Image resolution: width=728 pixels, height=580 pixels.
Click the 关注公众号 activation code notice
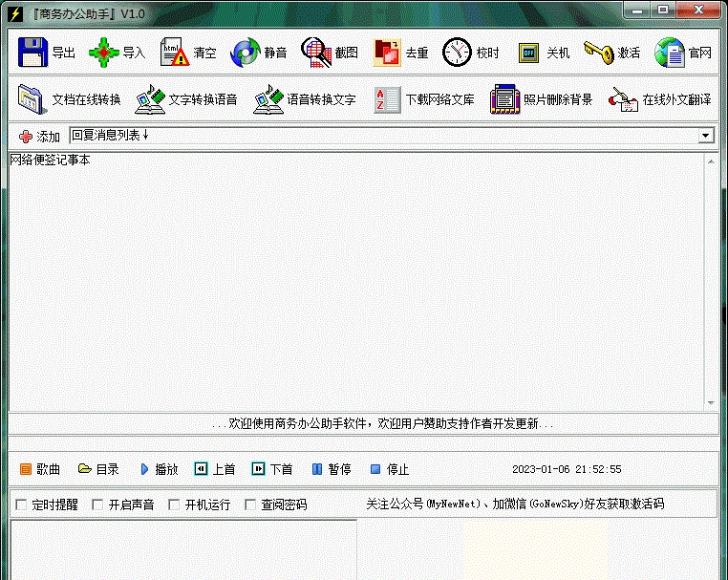coord(515,504)
